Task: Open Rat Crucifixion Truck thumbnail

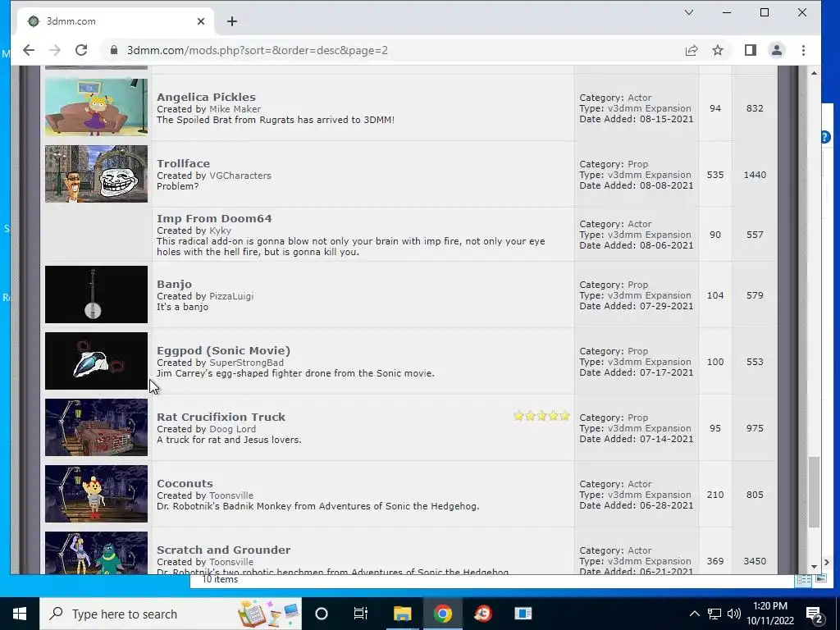Action: (96, 427)
